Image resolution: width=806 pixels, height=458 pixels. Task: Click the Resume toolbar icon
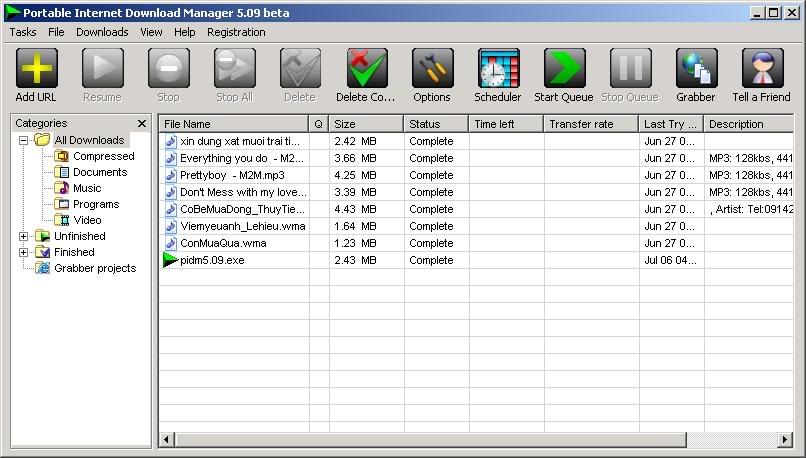102,68
